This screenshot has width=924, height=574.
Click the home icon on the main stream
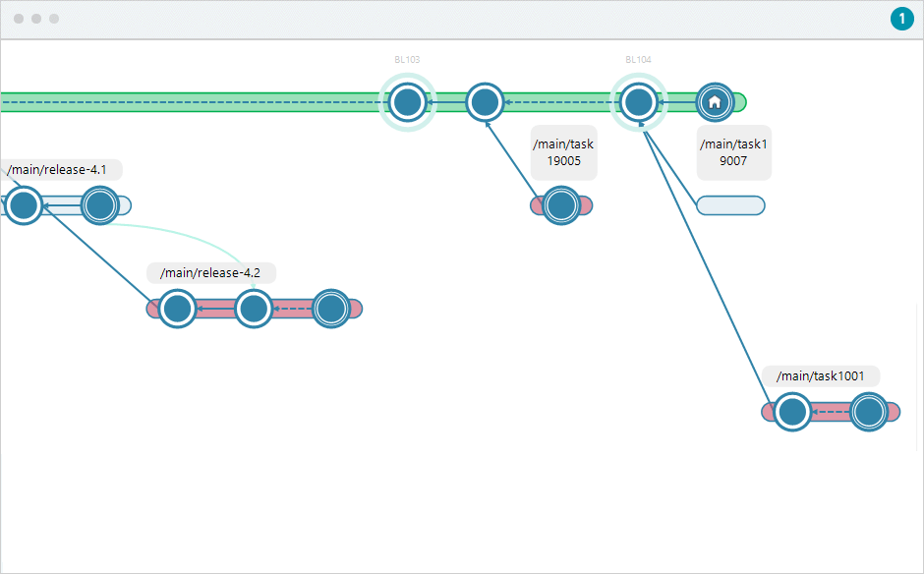[715, 102]
